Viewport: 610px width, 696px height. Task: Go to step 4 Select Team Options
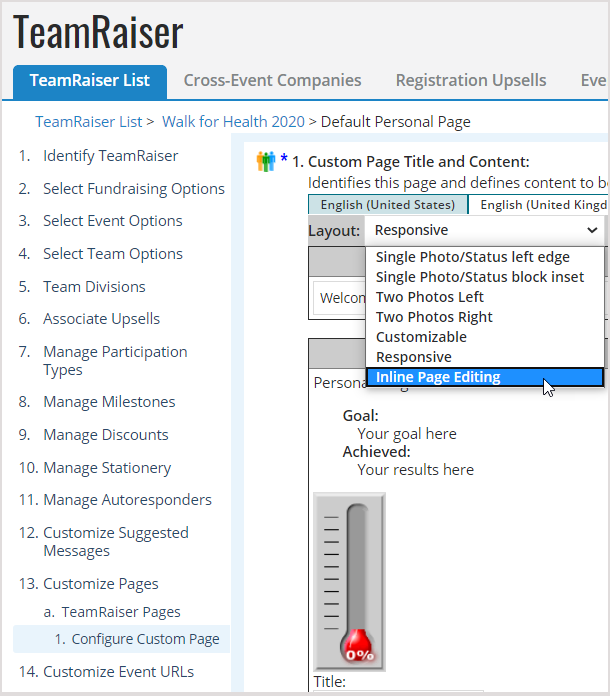pyautogui.click(x=112, y=254)
